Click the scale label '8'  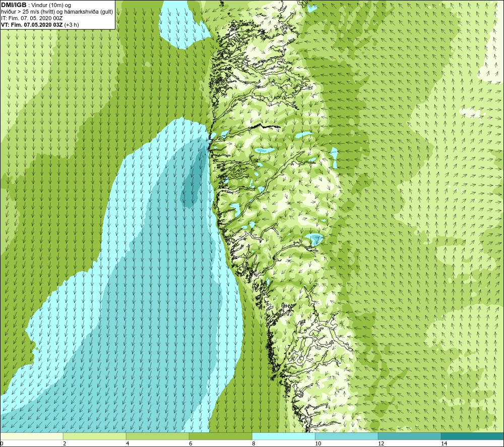[x=254, y=443]
